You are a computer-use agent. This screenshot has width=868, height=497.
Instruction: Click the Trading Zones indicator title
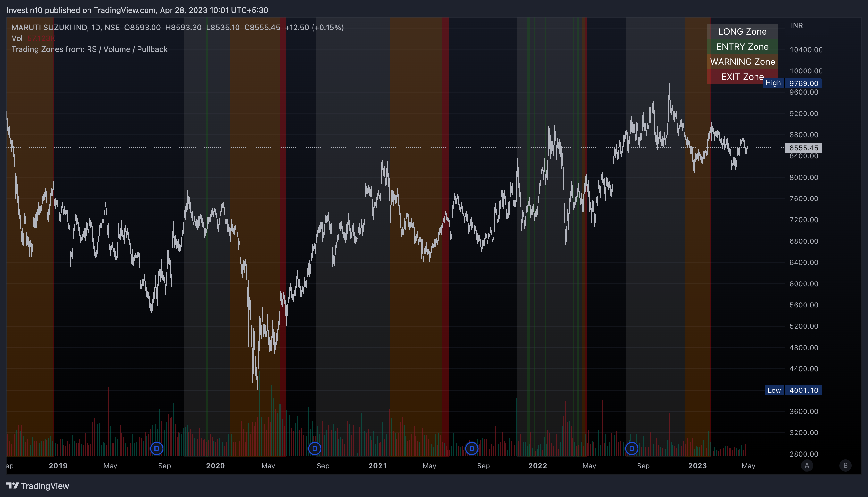(x=90, y=49)
